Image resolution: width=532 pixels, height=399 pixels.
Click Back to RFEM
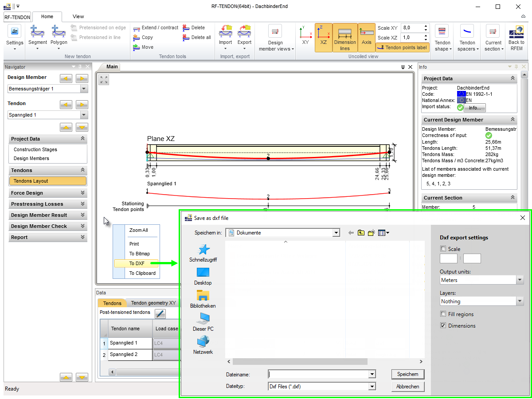pos(516,37)
